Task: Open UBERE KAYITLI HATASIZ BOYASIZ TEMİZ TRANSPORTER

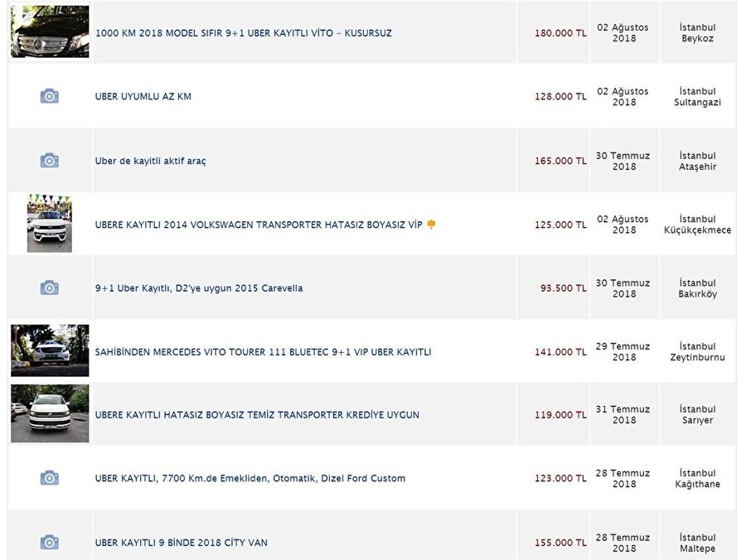Action: tap(258, 415)
